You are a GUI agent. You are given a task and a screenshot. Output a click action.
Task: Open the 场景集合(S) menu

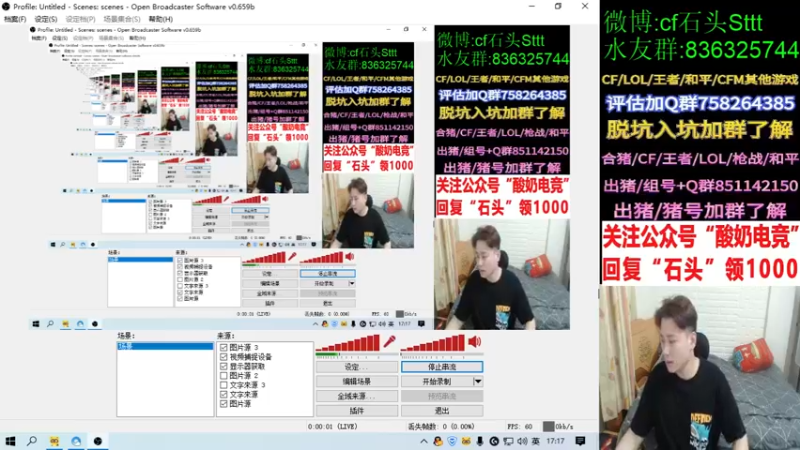coord(121,19)
